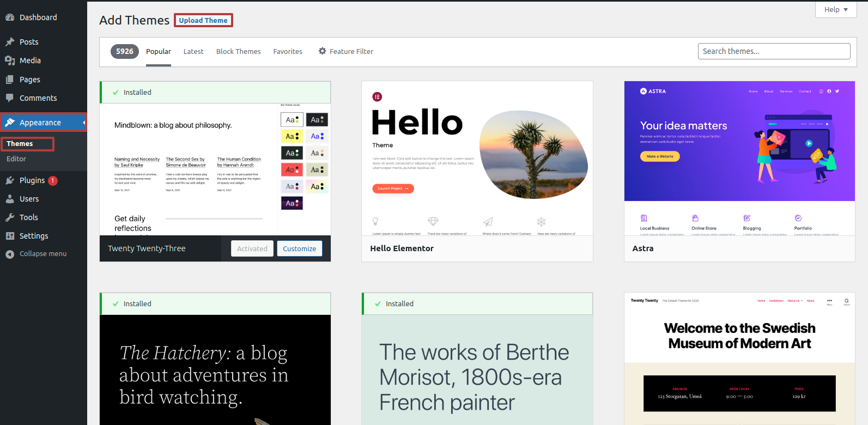Click the Tools wrench icon
This screenshot has width=868, height=425.
click(10, 217)
